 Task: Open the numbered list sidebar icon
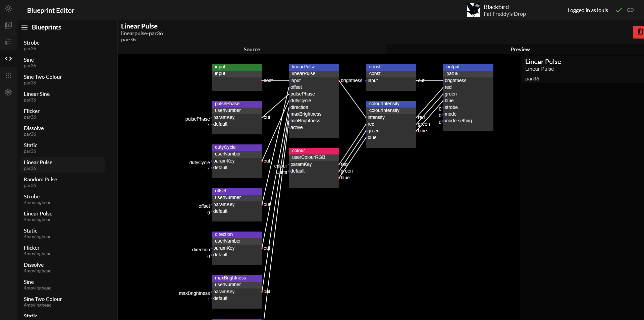point(8,42)
